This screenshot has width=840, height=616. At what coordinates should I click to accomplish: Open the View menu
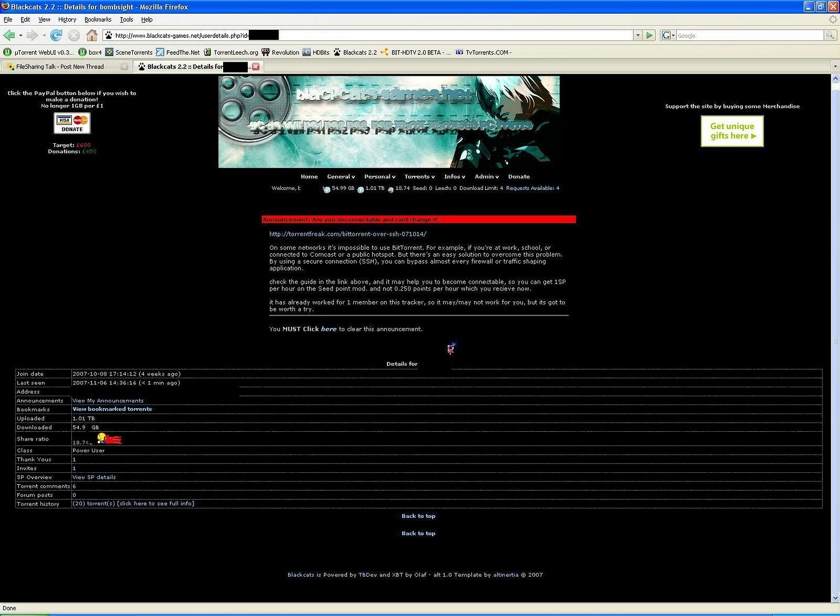pos(44,19)
